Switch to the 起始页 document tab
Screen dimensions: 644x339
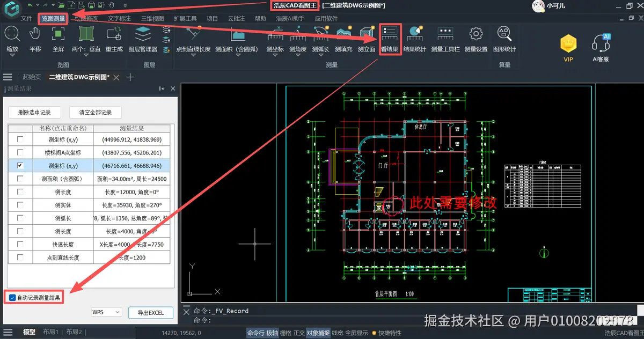tap(32, 77)
